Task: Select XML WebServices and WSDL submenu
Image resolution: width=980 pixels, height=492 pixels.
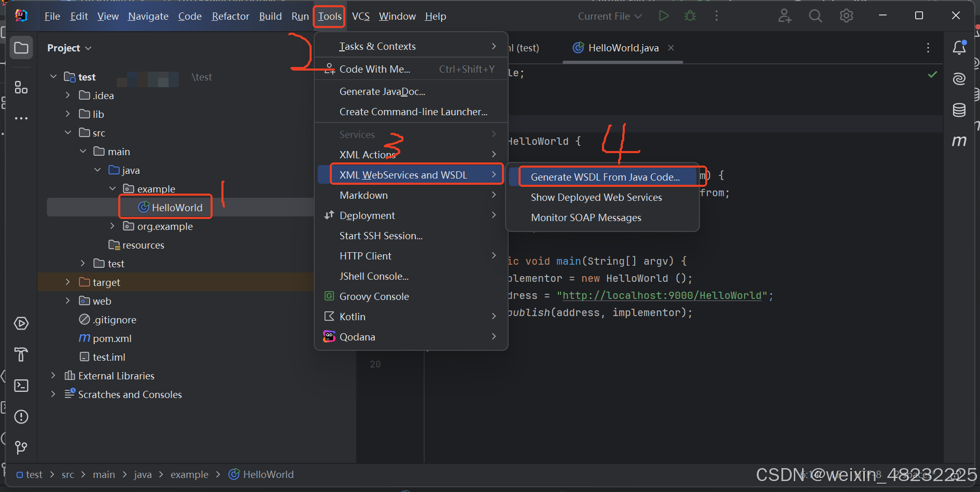Action: coord(411,175)
